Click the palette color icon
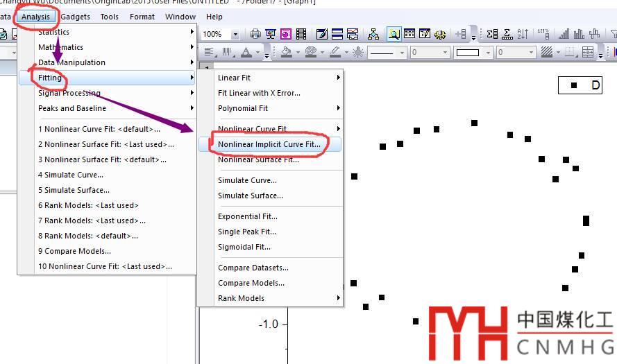The height and width of the screenshot is (364, 617). (x=311, y=52)
